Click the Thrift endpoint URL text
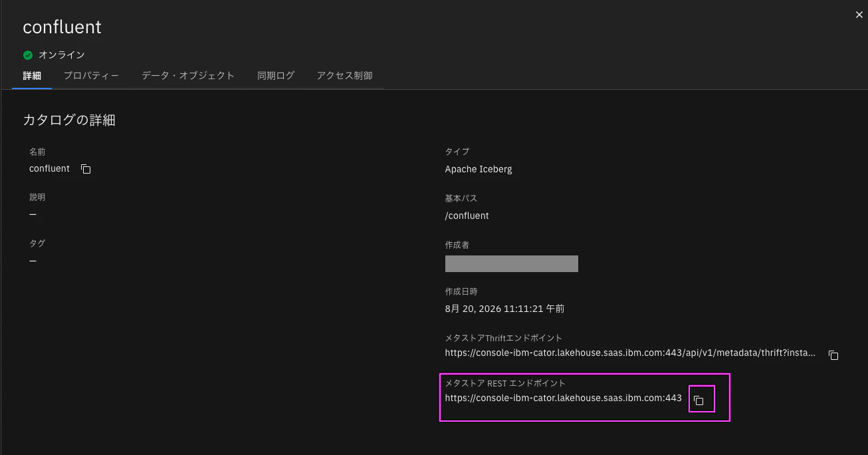This screenshot has width=868, height=455. tap(630, 353)
